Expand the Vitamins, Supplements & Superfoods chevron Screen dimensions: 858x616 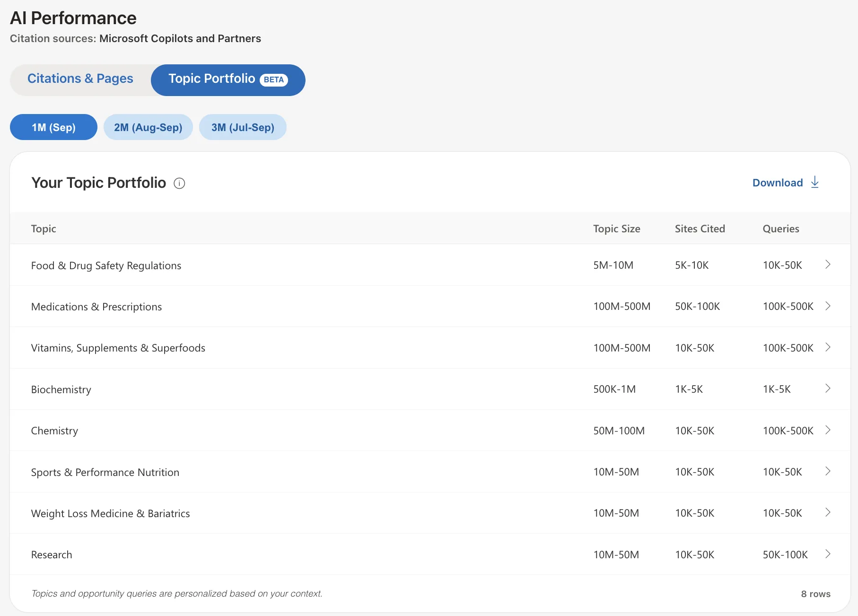(x=828, y=347)
